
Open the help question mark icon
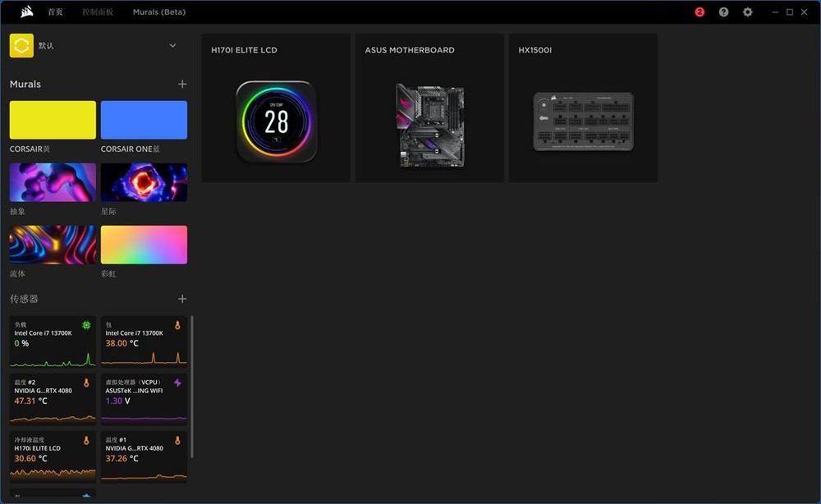click(x=723, y=12)
